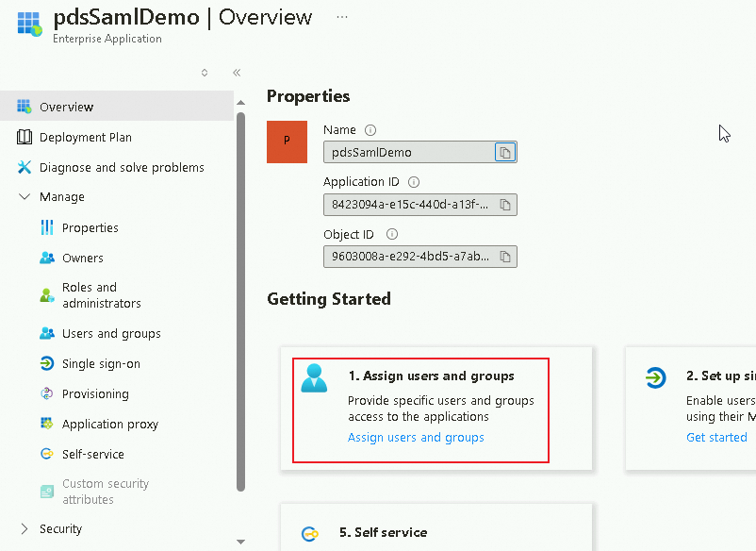Click the Application proxy icon

(x=47, y=424)
